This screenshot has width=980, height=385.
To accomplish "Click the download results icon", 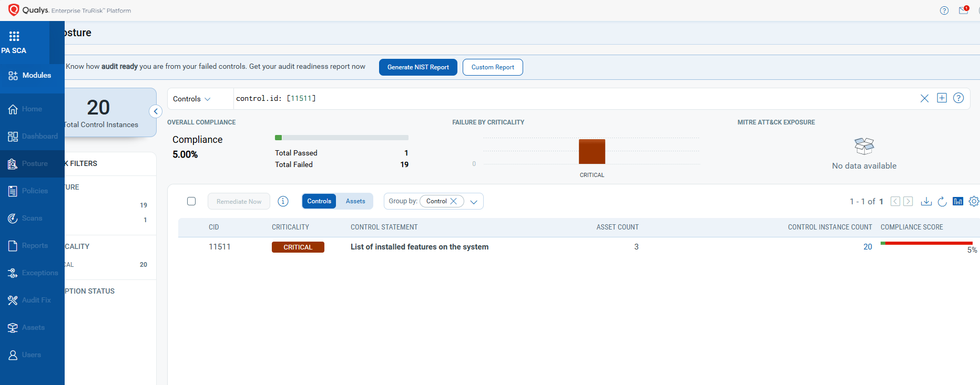I will coord(926,201).
